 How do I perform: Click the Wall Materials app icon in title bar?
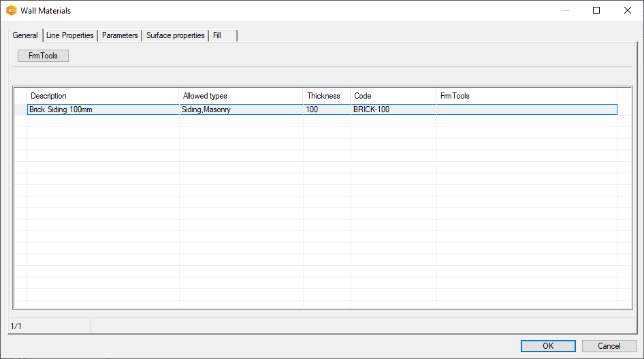(x=11, y=11)
